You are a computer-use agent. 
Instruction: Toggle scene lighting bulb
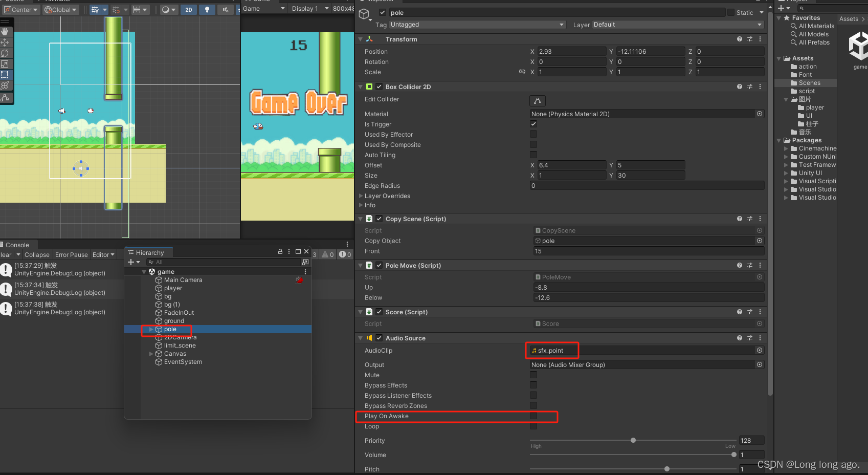(x=207, y=10)
